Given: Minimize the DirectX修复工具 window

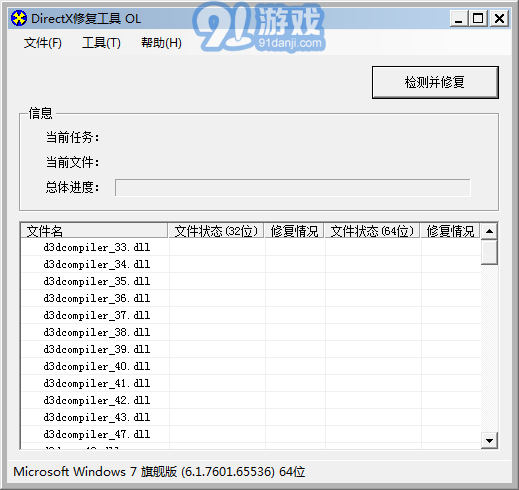Looking at the screenshot, I should pyautogui.click(x=459, y=18).
